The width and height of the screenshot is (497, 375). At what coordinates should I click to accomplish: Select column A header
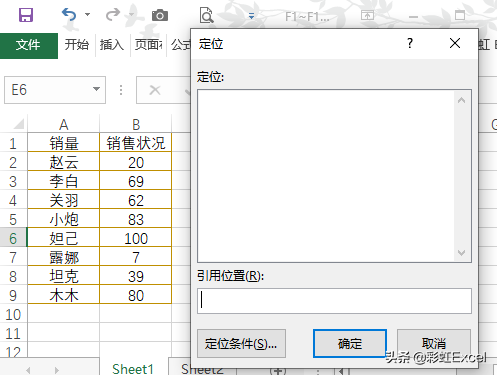[x=63, y=125]
